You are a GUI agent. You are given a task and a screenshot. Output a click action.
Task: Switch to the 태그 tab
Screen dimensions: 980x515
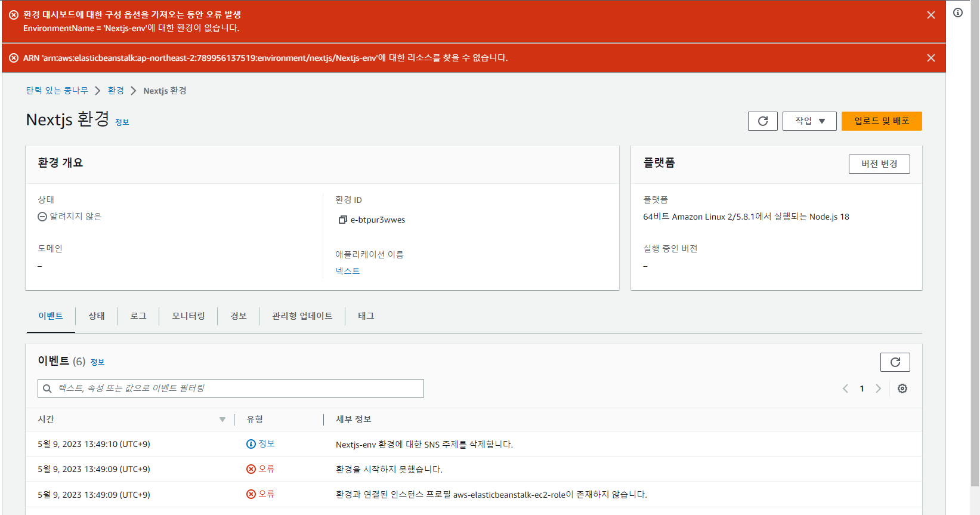click(366, 316)
